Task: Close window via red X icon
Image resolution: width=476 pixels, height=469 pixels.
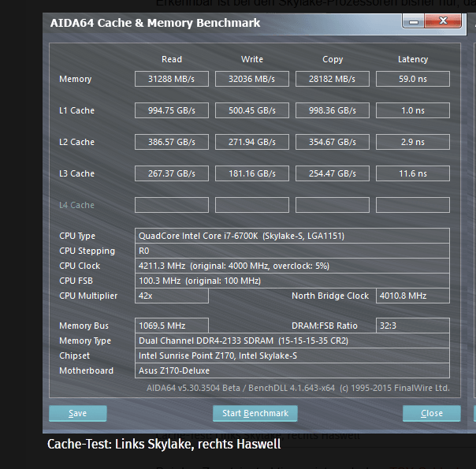Action: [x=443, y=21]
